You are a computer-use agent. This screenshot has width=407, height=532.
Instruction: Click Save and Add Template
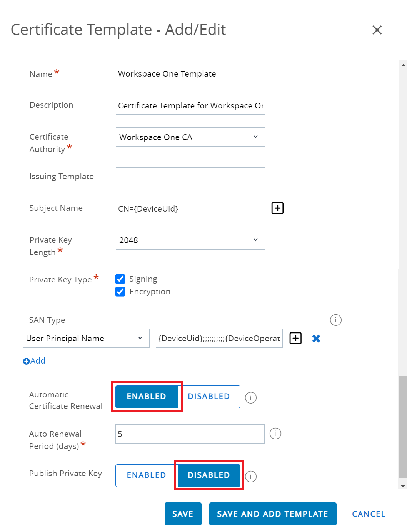(x=272, y=514)
